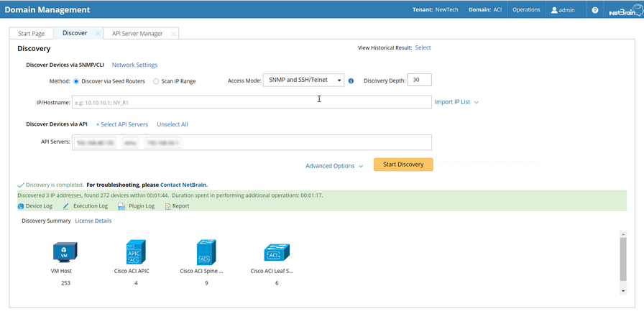Screen dimensions: 644x314
Task: Click the VM Host device icon
Action: pyautogui.click(x=65, y=252)
